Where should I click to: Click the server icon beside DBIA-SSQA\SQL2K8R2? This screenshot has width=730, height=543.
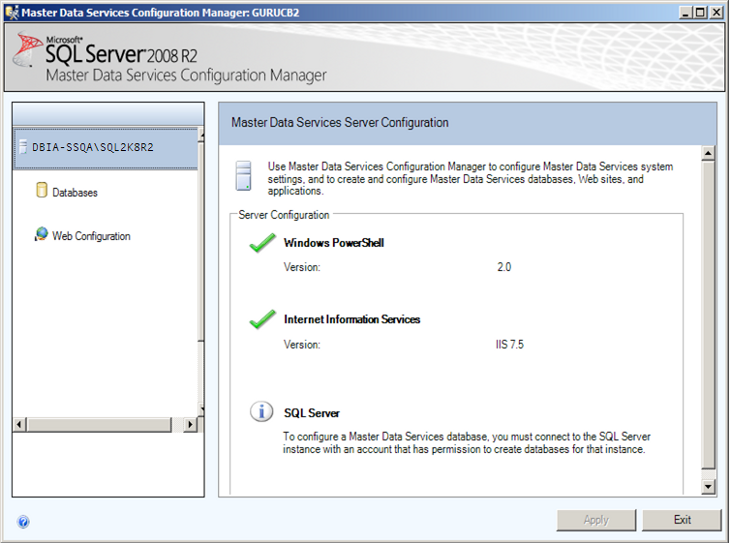[22, 147]
